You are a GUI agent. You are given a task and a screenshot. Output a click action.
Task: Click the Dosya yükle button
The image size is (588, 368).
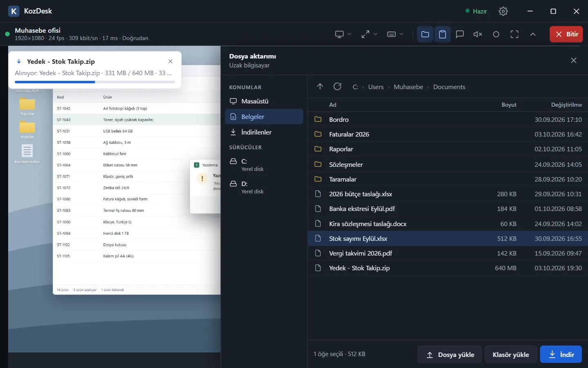(x=450, y=355)
